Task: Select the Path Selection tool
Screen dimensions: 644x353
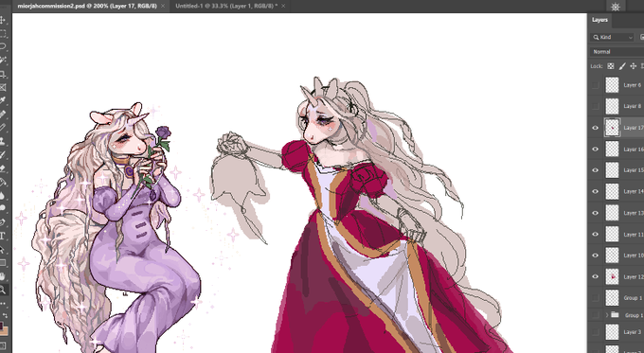Action: click(3, 249)
